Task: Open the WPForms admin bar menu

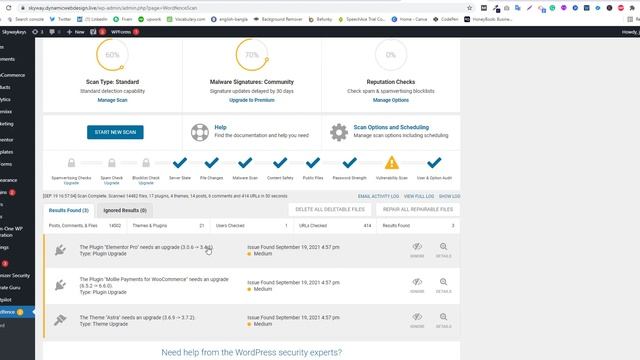Action: [125, 32]
